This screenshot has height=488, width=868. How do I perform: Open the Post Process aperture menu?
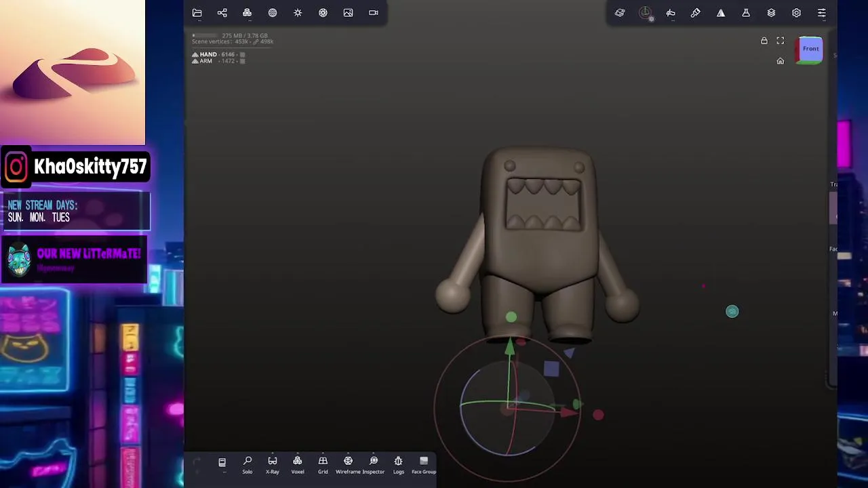pyautogui.click(x=323, y=13)
